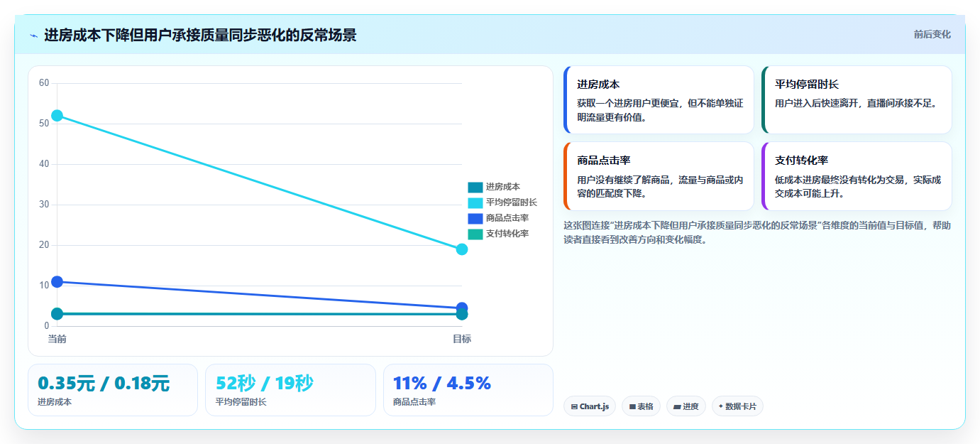
Task: Click the 52秒 / 19秒 stat card
Action: point(290,390)
